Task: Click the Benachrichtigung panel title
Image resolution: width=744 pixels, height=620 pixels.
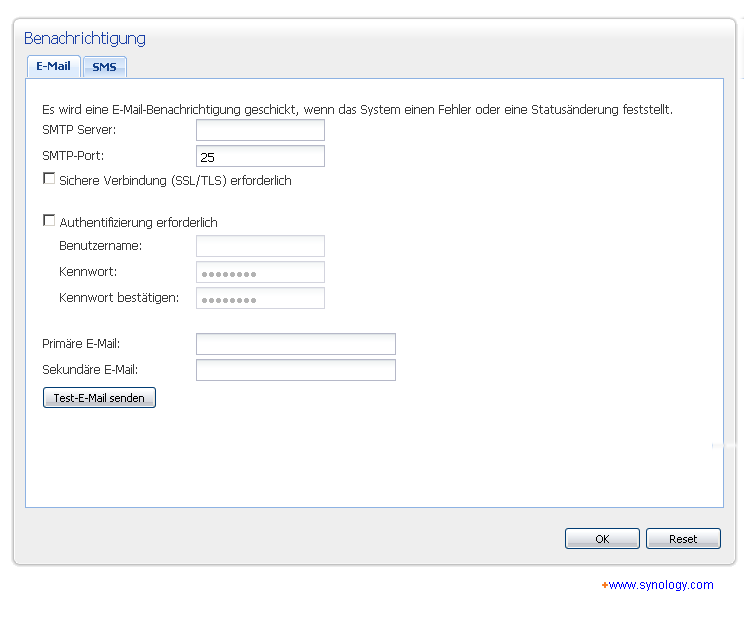Action: 85,38
